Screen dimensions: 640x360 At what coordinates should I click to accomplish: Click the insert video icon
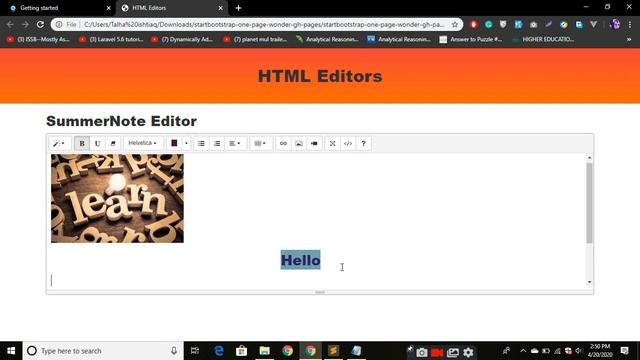[314, 143]
